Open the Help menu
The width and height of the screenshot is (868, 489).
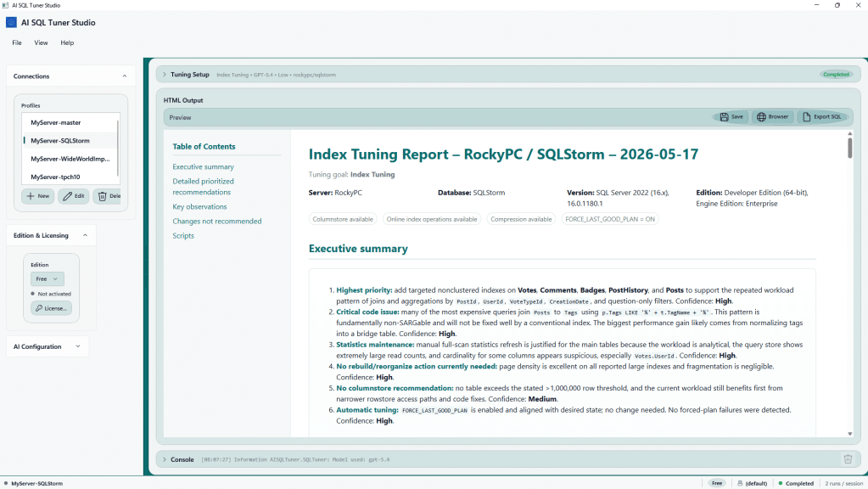[67, 42]
